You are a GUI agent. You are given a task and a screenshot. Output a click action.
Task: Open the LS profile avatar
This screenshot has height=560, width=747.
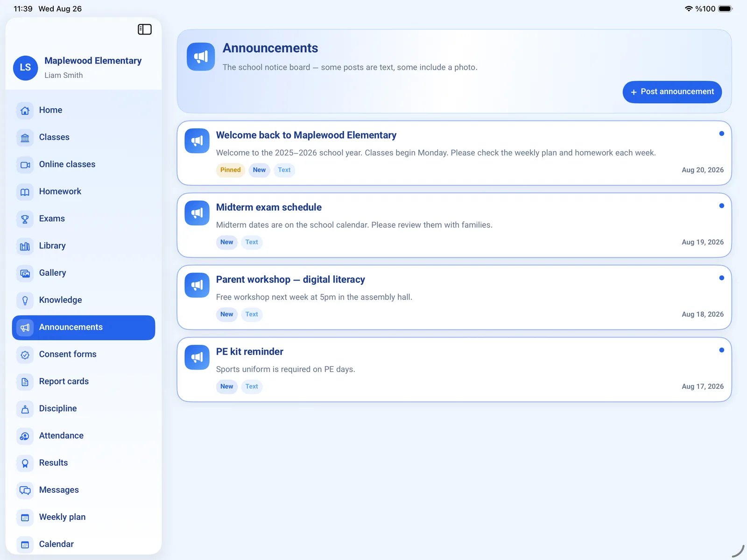pyautogui.click(x=25, y=68)
